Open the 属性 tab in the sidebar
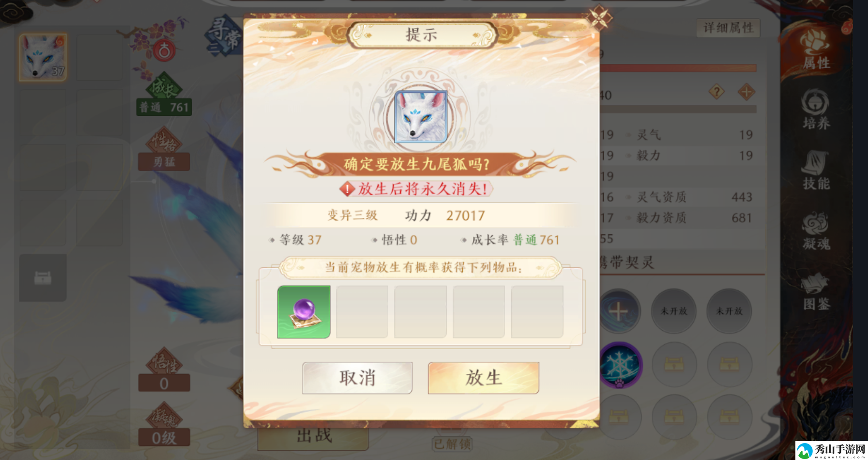The height and width of the screenshot is (460, 868). tap(816, 50)
